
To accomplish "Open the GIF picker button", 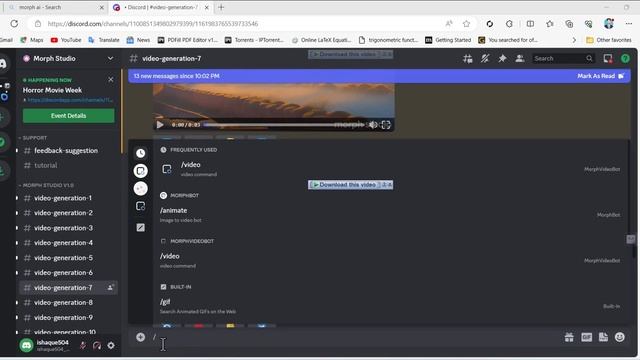I will (x=587, y=337).
